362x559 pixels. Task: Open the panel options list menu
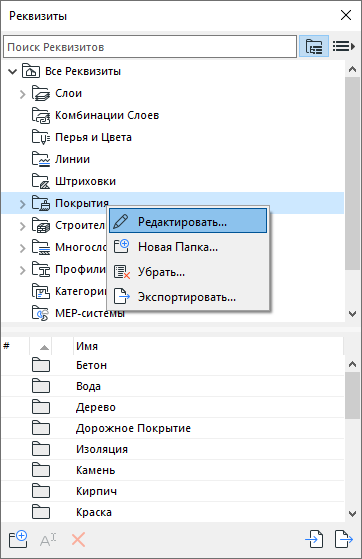click(343, 46)
